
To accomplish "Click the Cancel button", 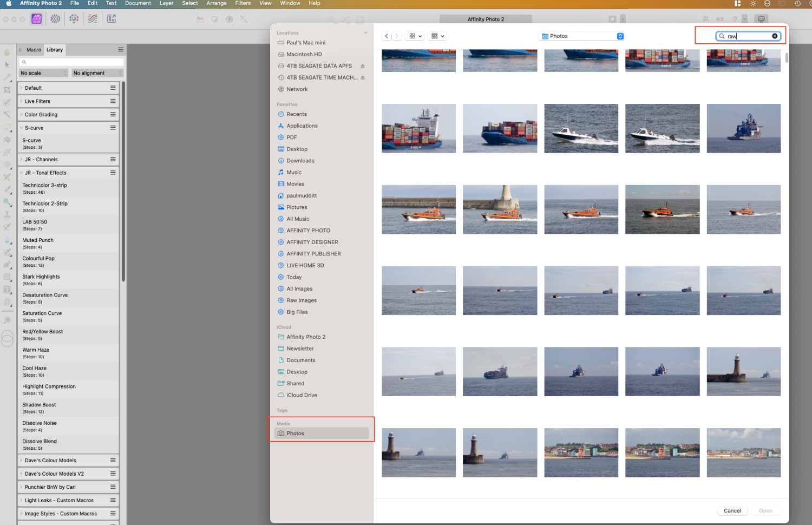I will (x=732, y=510).
